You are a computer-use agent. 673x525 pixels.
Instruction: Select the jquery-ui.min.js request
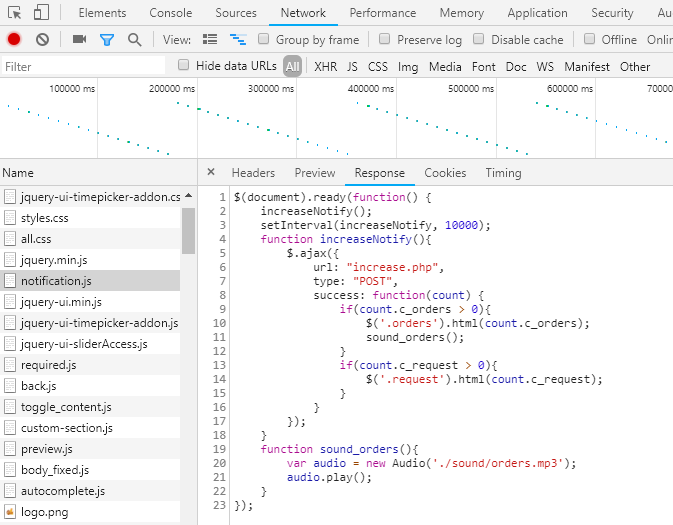[x=90, y=302]
